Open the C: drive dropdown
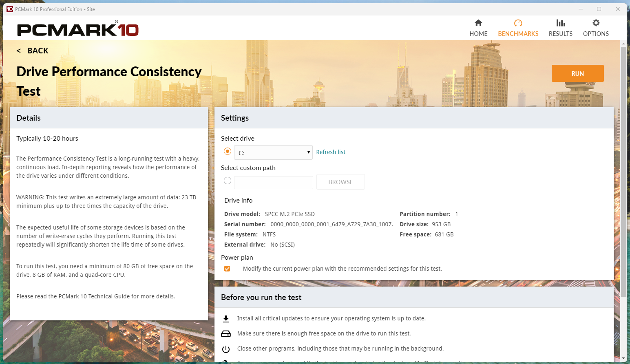 coord(273,152)
